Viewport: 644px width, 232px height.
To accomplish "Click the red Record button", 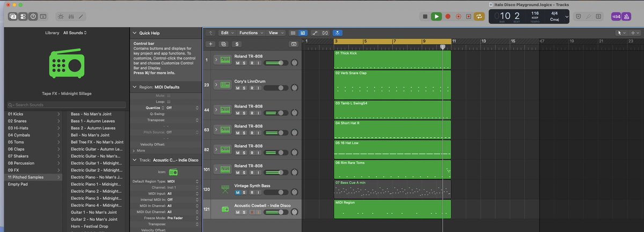I will coord(448,17).
